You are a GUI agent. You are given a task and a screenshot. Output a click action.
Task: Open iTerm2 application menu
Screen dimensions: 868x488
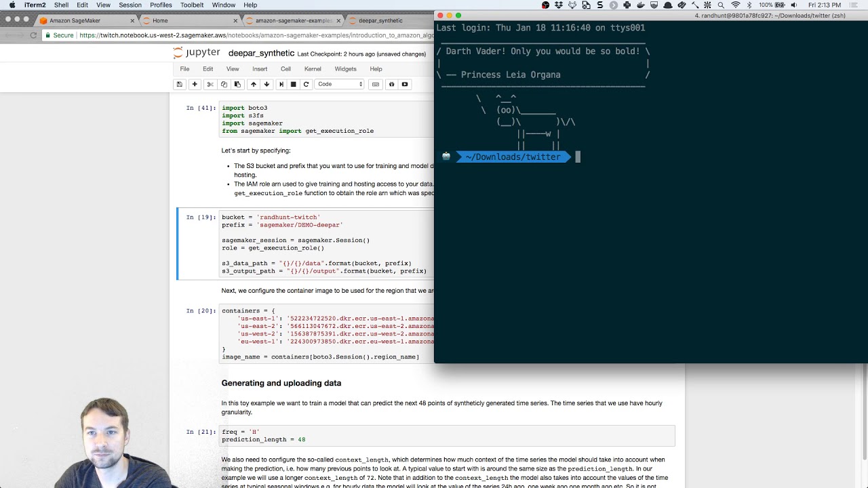(x=35, y=5)
